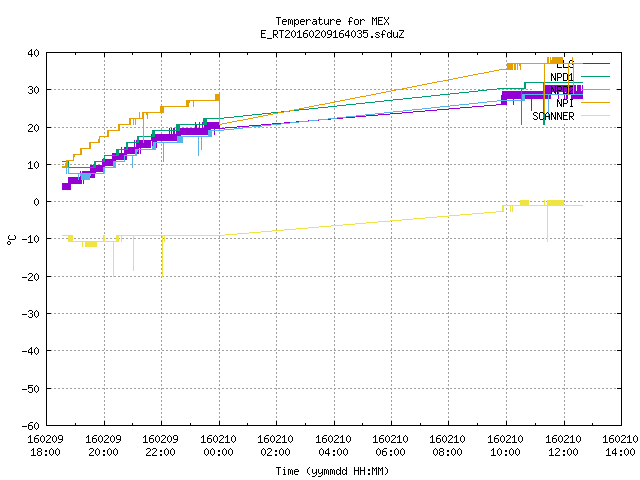This screenshot has width=640, height=480.
Task: Click the y-axis label -10
Action: coord(31,239)
